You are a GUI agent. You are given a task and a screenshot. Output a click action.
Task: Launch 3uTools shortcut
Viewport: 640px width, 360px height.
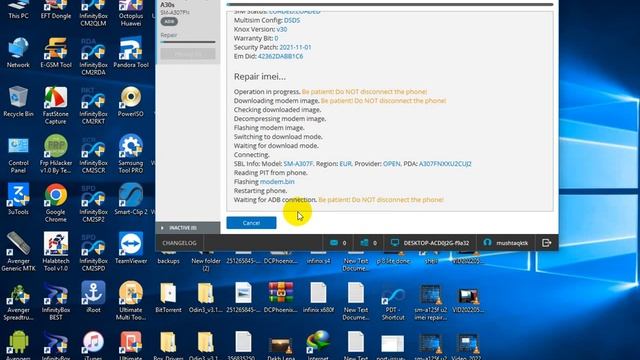click(18, 199)
